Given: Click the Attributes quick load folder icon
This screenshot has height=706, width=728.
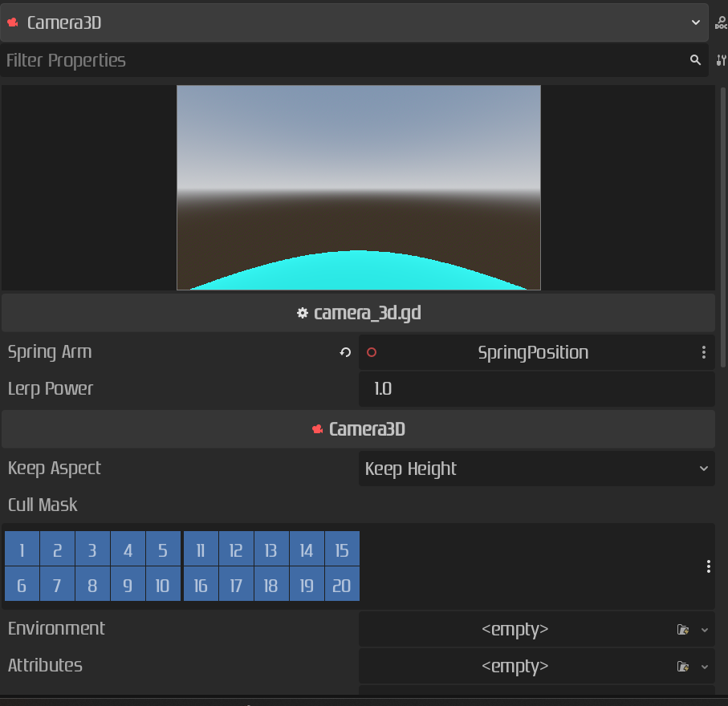Looking at the screenshot, I should pyautogui.click(x=682, y=666).
